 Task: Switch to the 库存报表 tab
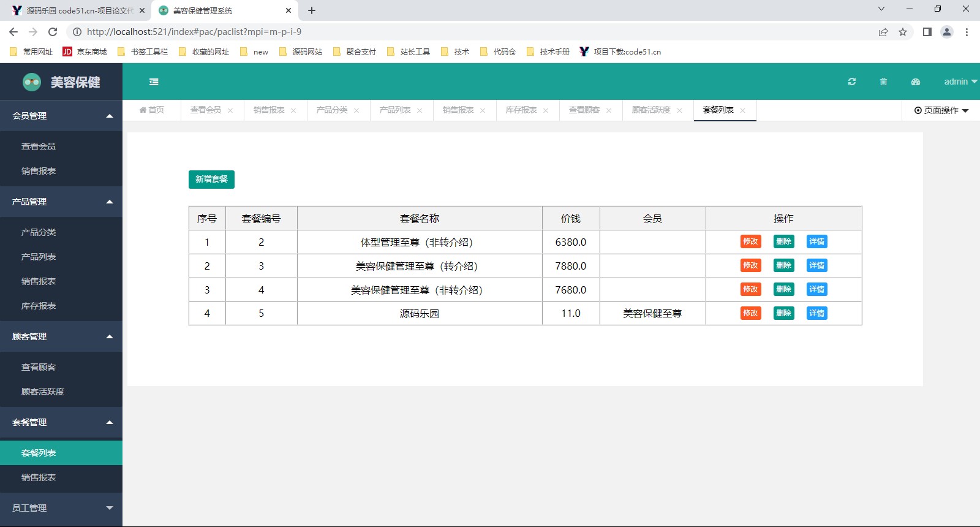pyautogui.click(x=521, y=110)
